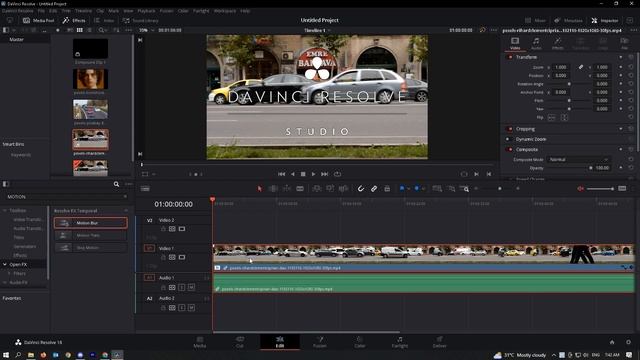Open the Effects panel button

74,20
